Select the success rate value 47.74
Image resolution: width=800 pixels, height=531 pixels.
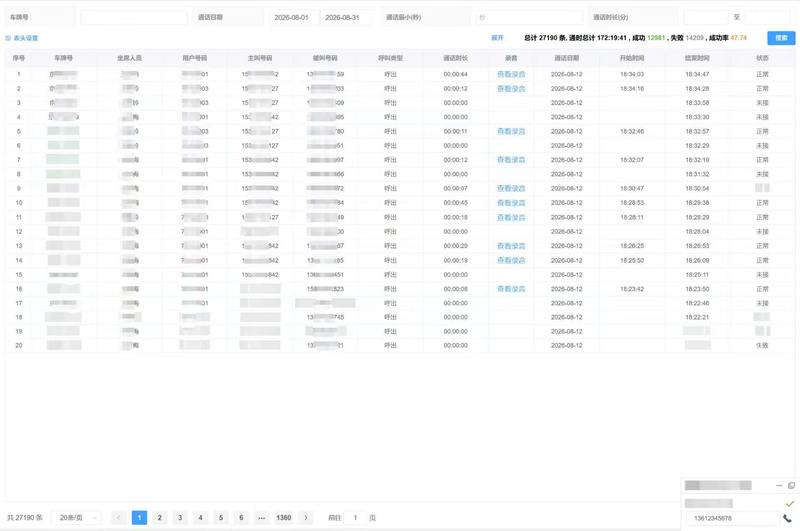click(x=739, y=38)
